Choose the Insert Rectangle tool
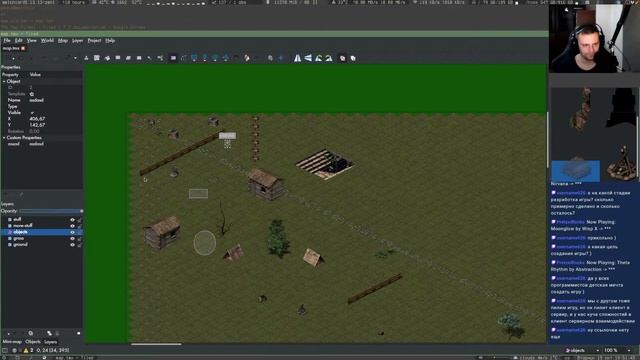Screen dimensions: 640x360 pyautogui.click(x=194, y=58)
